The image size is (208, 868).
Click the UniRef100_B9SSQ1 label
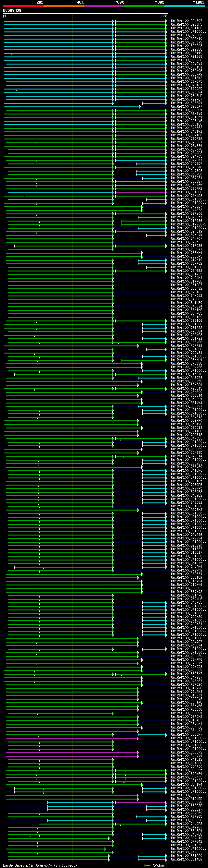187,103
